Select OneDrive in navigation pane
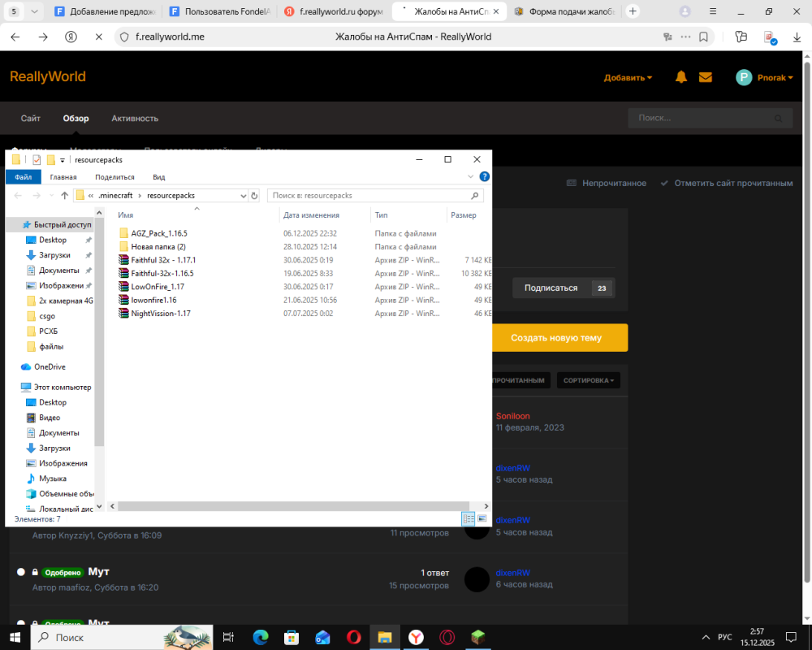The image size is (812, 650). point(50,366)
